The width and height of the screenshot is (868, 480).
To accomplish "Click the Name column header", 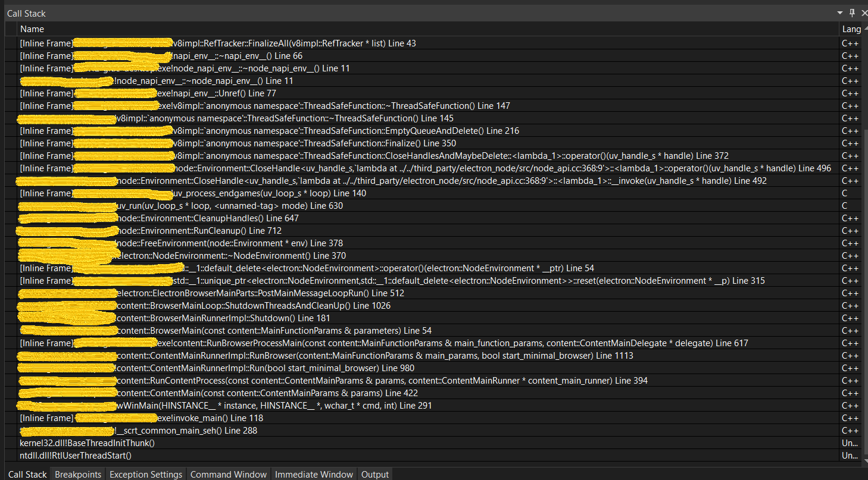I will click(32, 29).
